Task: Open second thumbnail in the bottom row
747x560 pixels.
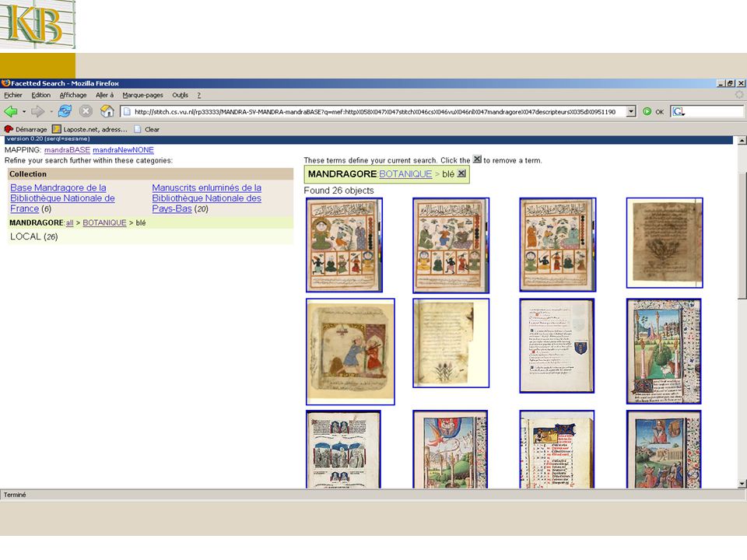Action: click(x=450, y=449)
